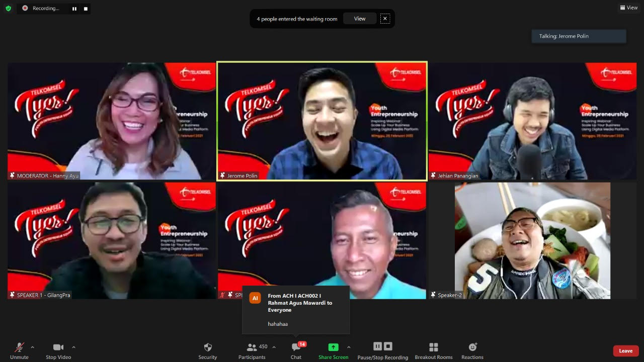
Task: Click the muted mic icon on Hanny Ayu's tile
Action: point(12,175)
